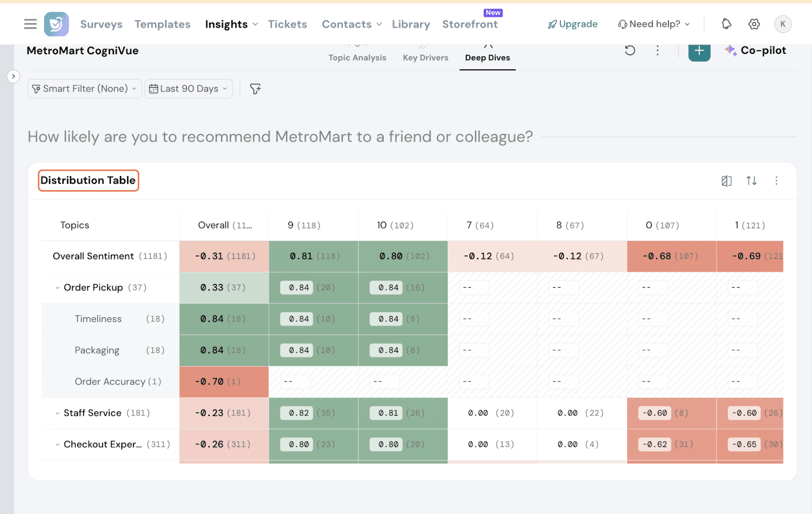Open the settings gear icon
Screen dimensions: 812x514
(x=754, y=24)
